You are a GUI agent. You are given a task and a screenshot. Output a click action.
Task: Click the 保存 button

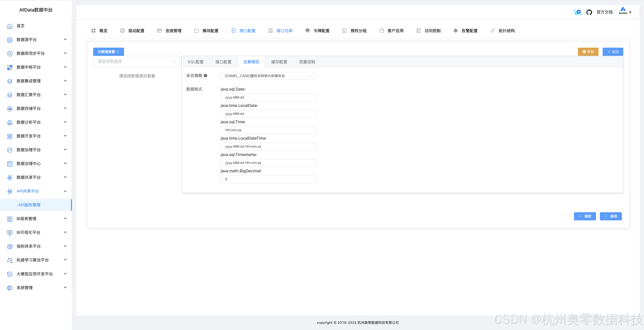(x=611, y=216)
